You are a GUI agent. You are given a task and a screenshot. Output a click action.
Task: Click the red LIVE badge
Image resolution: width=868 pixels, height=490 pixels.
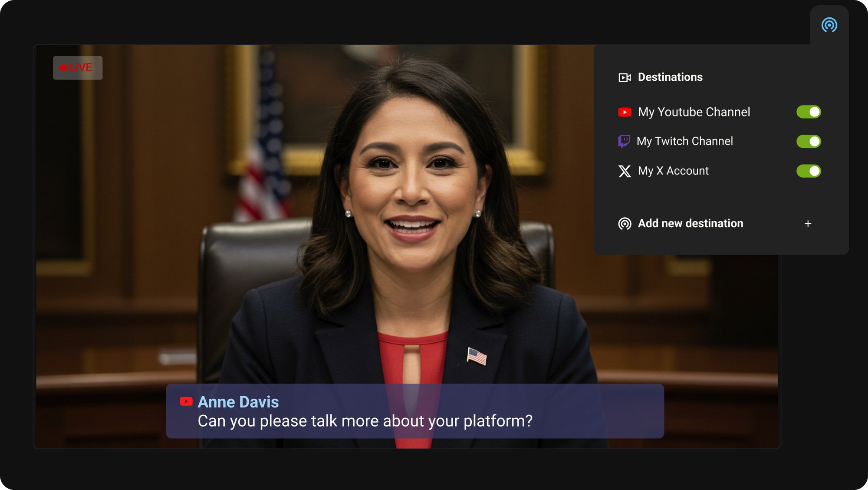[x=78, y=68]
